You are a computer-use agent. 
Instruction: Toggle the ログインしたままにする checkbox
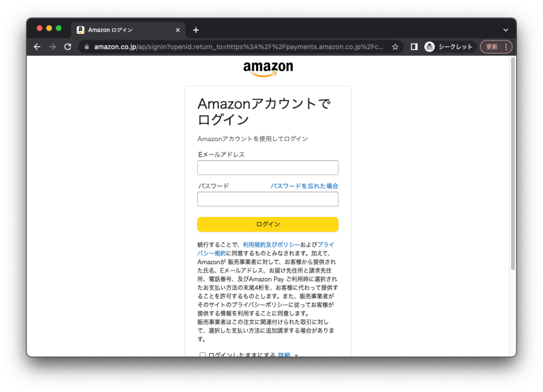coord(203,354)
